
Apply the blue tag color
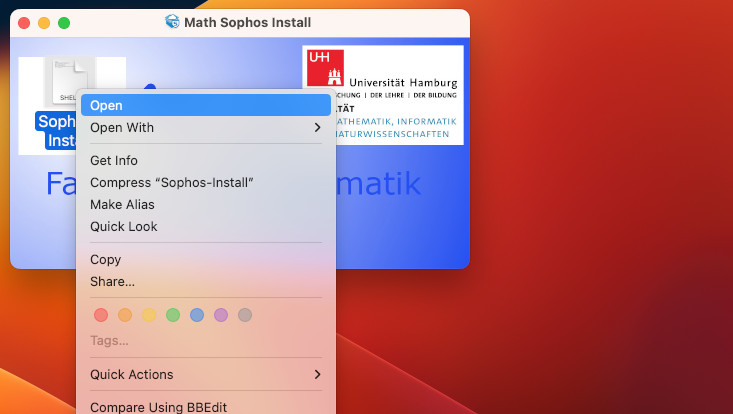click(x=197, y=315)
